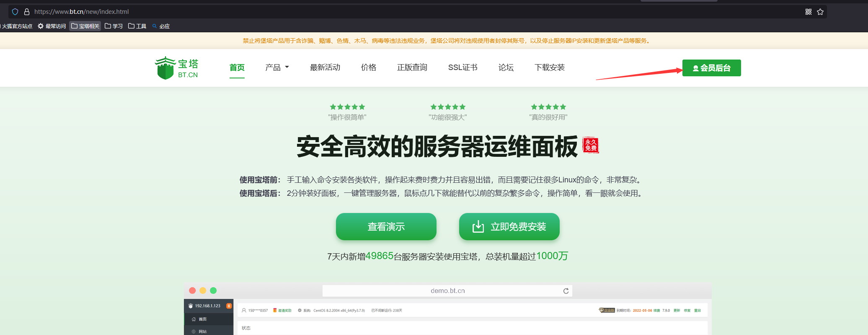
Task: Click the 宝塔 BT.CN logo
Action: point(176,68)
